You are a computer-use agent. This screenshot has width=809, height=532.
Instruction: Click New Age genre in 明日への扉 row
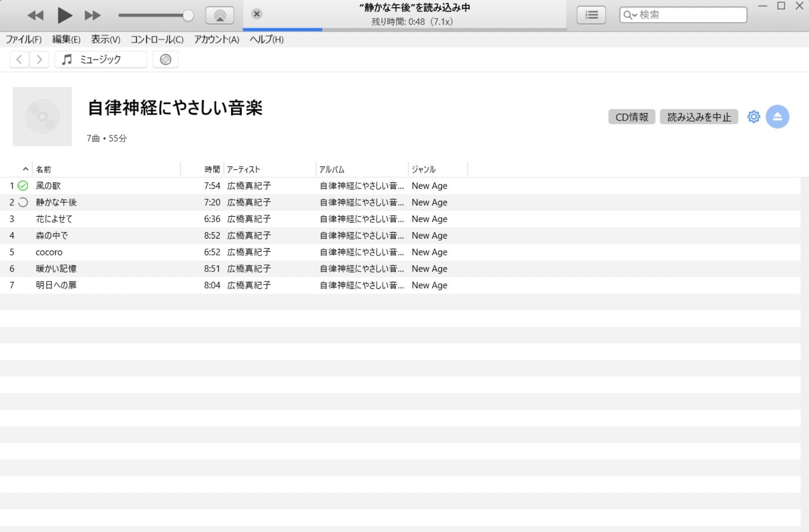429,285
